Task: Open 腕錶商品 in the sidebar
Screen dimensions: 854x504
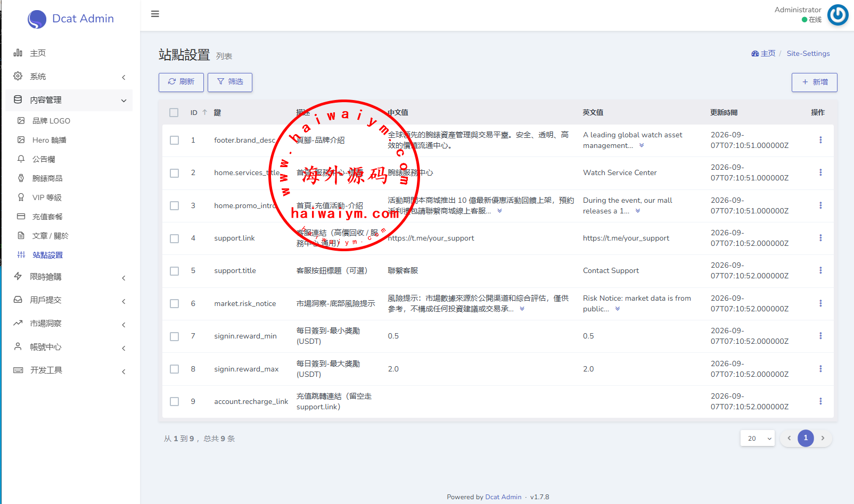Action: pyautogui.click(x=47, y=178)
